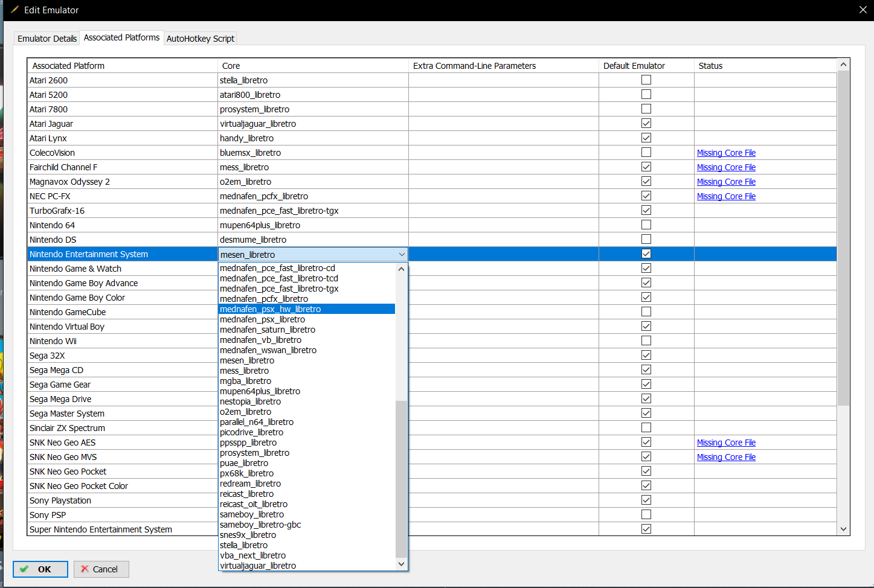874x588 pixels.
Task: Open Missing Core File link for SNK Neo Geo MVS
Action: (726, 457)
